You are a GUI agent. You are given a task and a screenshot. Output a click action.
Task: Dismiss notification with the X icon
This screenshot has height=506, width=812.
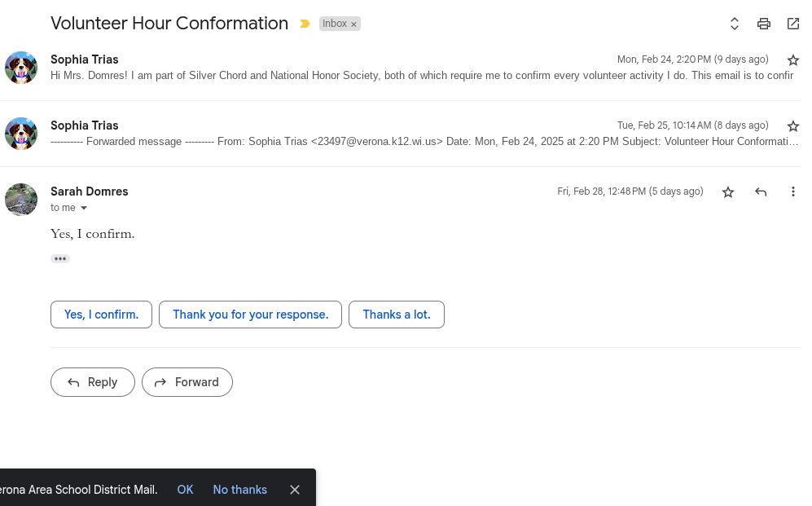tap(295, 490)
